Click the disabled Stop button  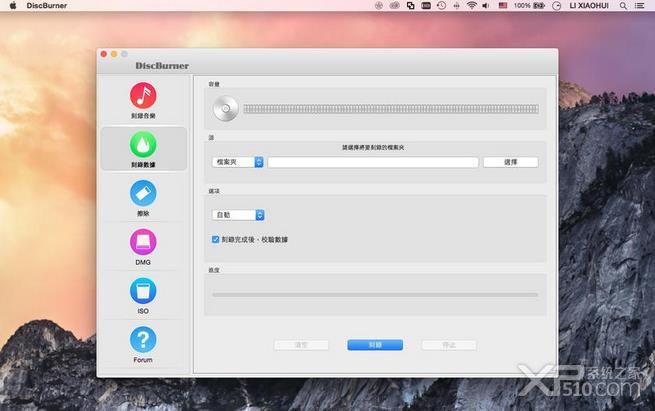click(449, 345)
